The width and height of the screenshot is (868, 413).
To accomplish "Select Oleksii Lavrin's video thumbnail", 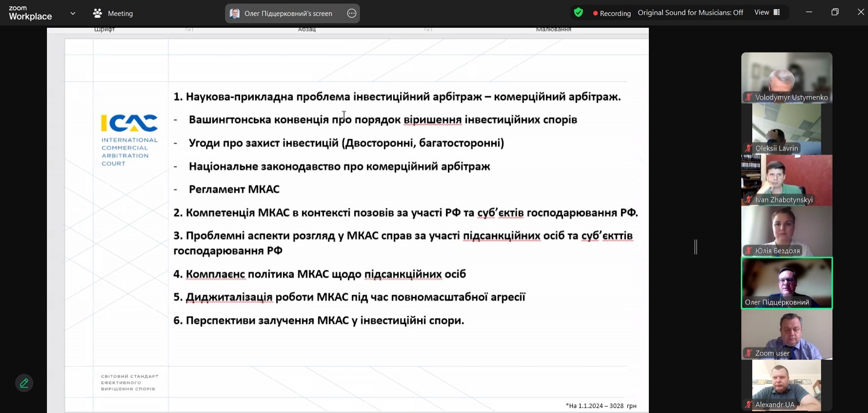I will click(x=786, y=129).
